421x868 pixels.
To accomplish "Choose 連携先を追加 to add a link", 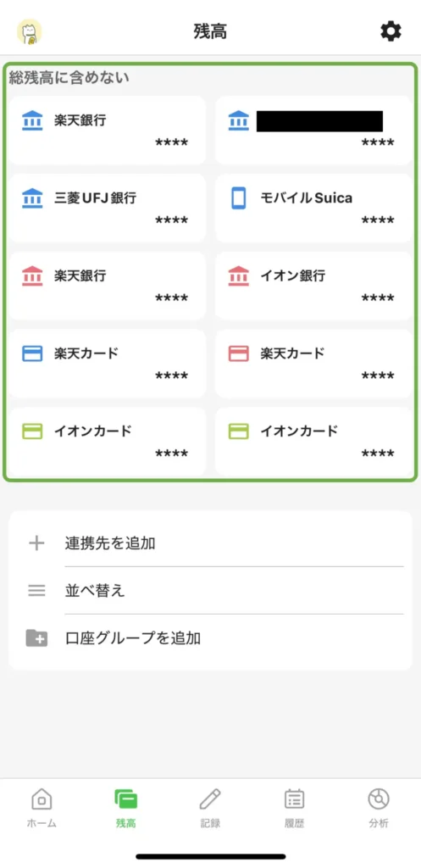I will click(x=110, y=543).
